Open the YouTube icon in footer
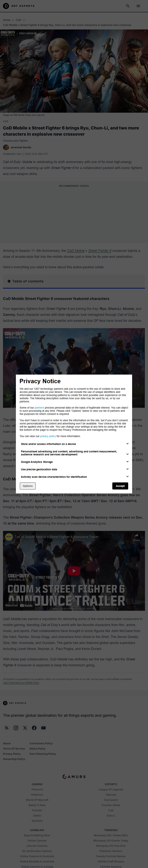148x868 pixels. point(44,728)
